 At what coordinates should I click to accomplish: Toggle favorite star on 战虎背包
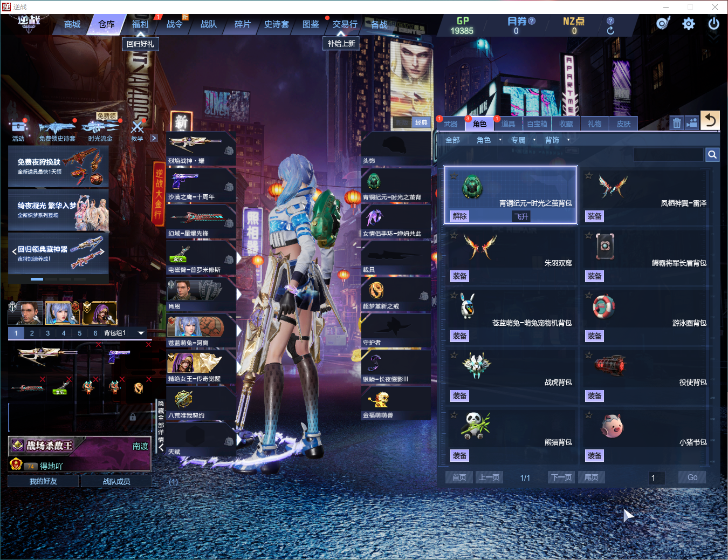coord(454,355)
